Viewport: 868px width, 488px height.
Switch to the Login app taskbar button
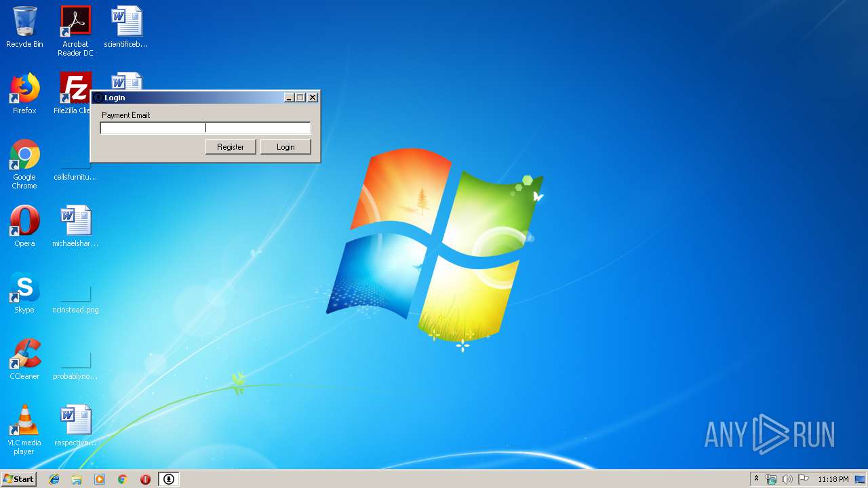click(169, 479)
